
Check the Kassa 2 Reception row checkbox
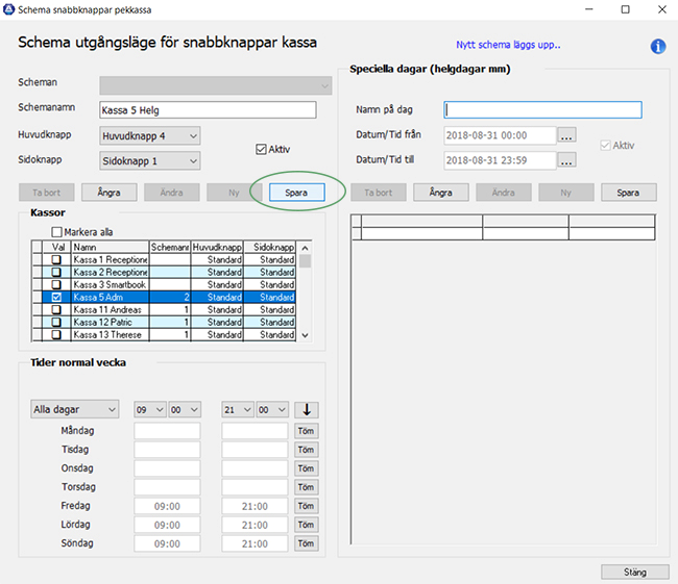[x=56, y=272]
